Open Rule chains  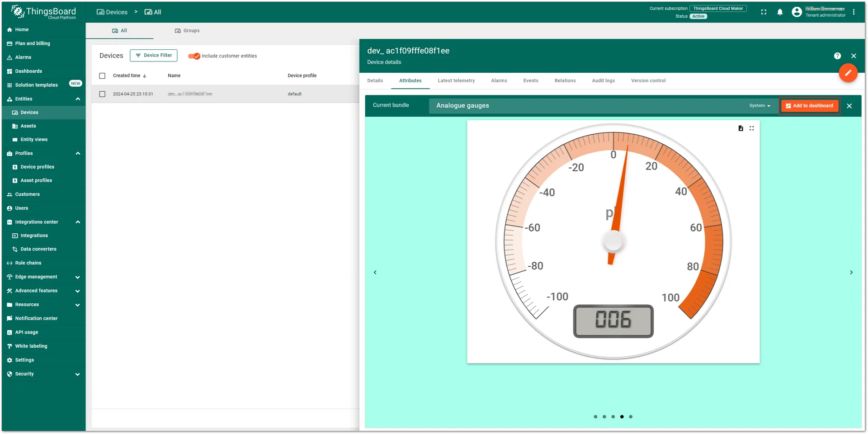(43, 263)
